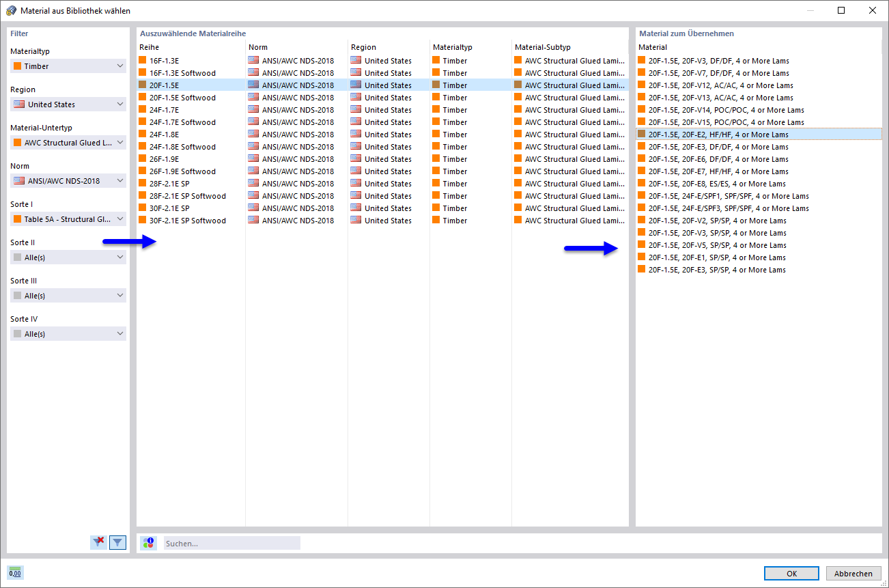Screen dimensions: 889x588
Task: Select material 24F-E/SPF1, SPF/SPF
Action: [759, 196]
